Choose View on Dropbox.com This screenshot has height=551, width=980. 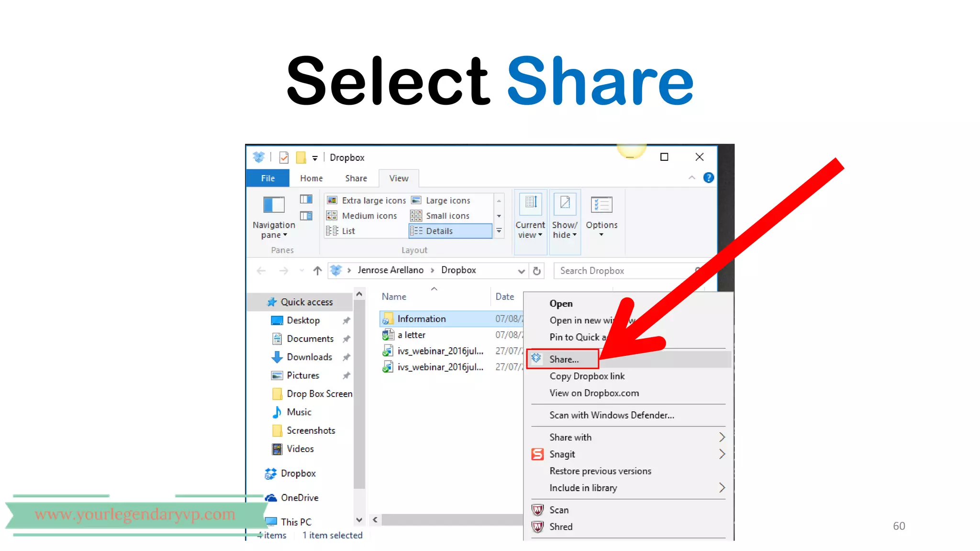[x=594, y=393]
